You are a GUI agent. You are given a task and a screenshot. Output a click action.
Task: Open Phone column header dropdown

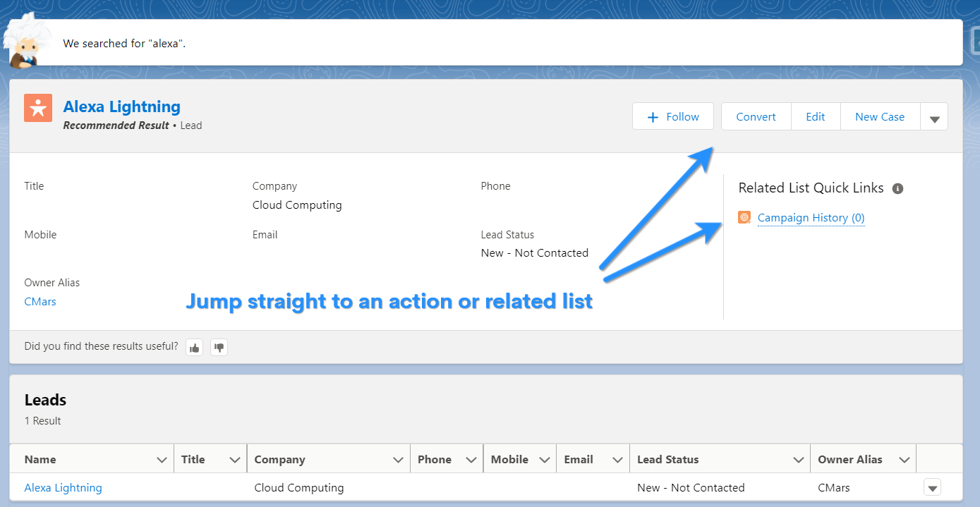[x=471, y=460]
